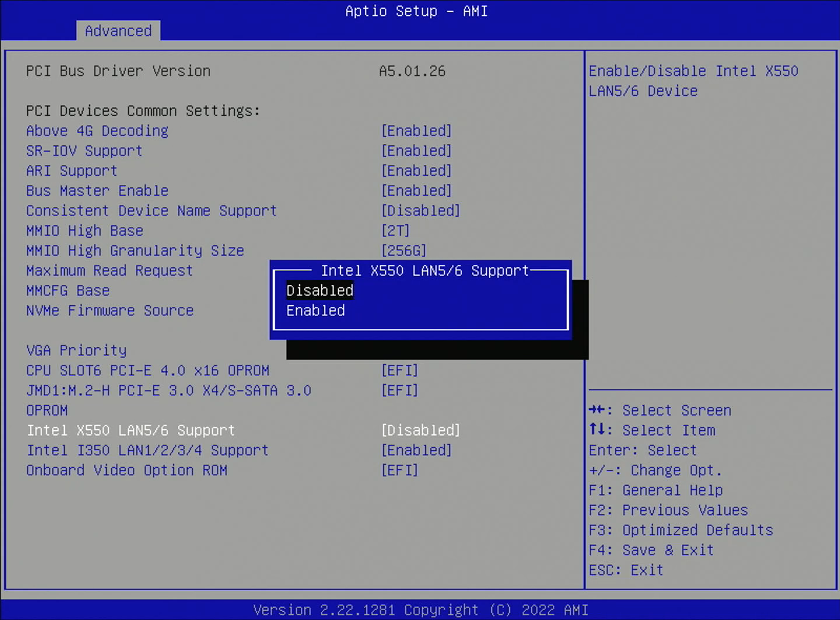Select Maximum Read Request setting
This screenshot has width=840, height=620.
(x=109, y=271)
